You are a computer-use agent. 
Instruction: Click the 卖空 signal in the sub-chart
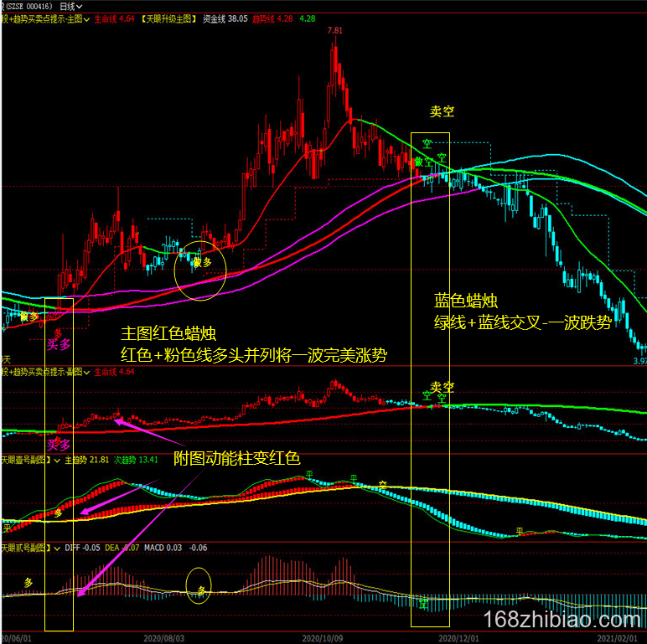pyautogui.click(x=442, y=388)
